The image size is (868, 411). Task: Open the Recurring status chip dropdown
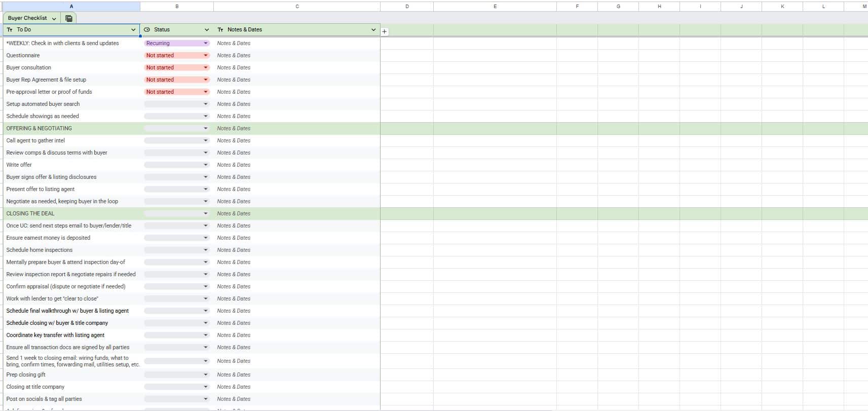tap(206, 43)
